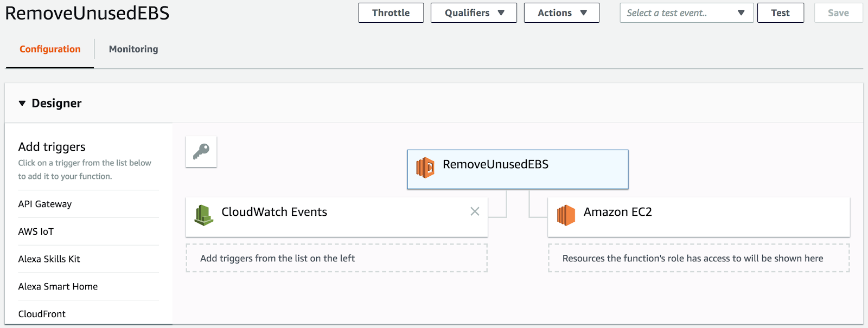Click the RemoveUnusedEBS page title

coord(87,13)
